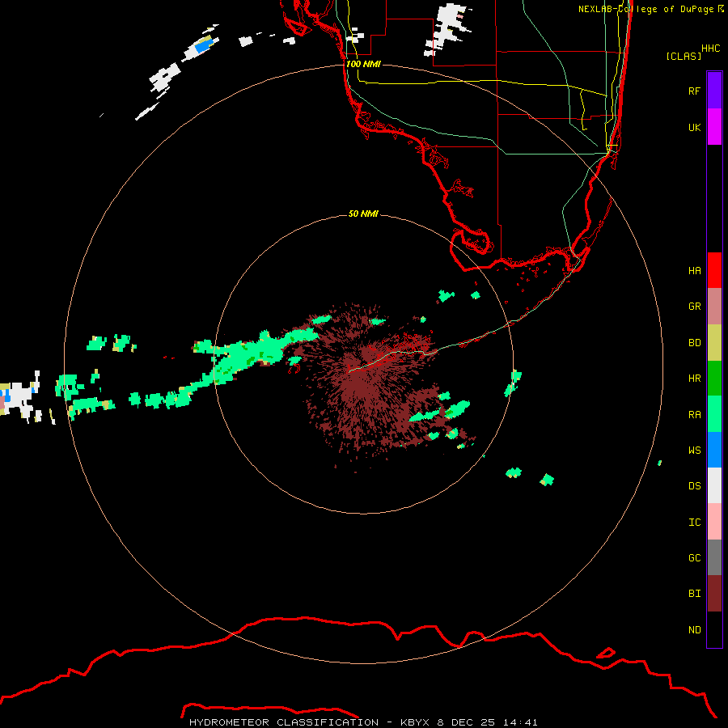This screenshot has height=728, width=728.
Task: Click the BI brown legend swatch
Action: pyautogui.click(x=714, y=594)
